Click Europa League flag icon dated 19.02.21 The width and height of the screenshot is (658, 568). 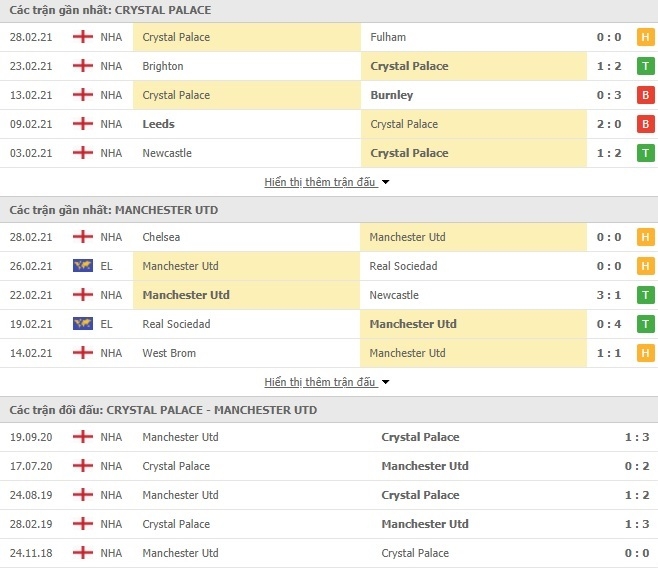pyautogui.click(x=83, y=323)
